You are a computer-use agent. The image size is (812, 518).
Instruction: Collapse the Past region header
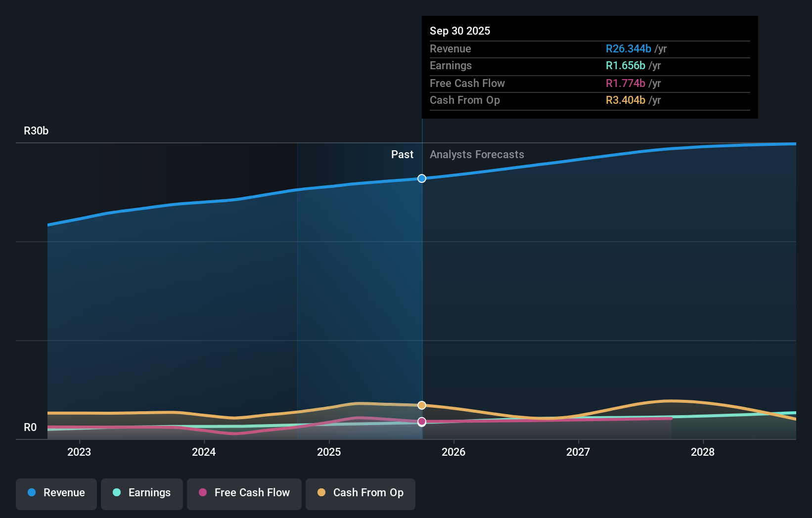point(402,154)
